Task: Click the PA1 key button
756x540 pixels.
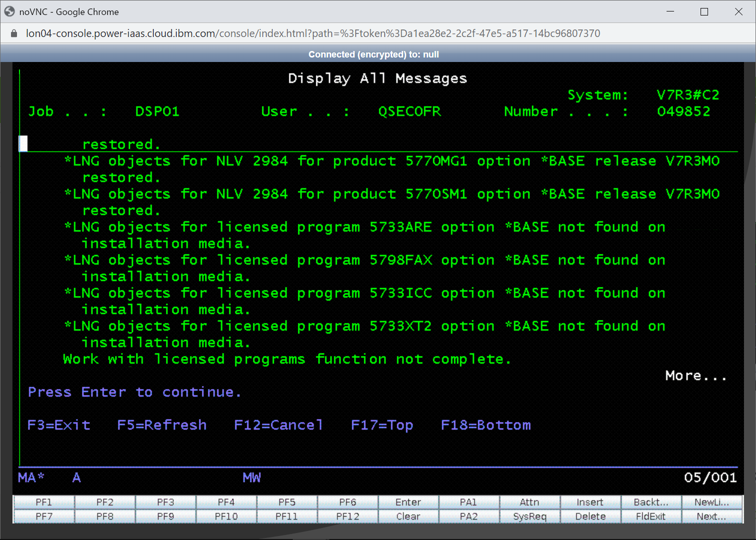Action: 469,502
